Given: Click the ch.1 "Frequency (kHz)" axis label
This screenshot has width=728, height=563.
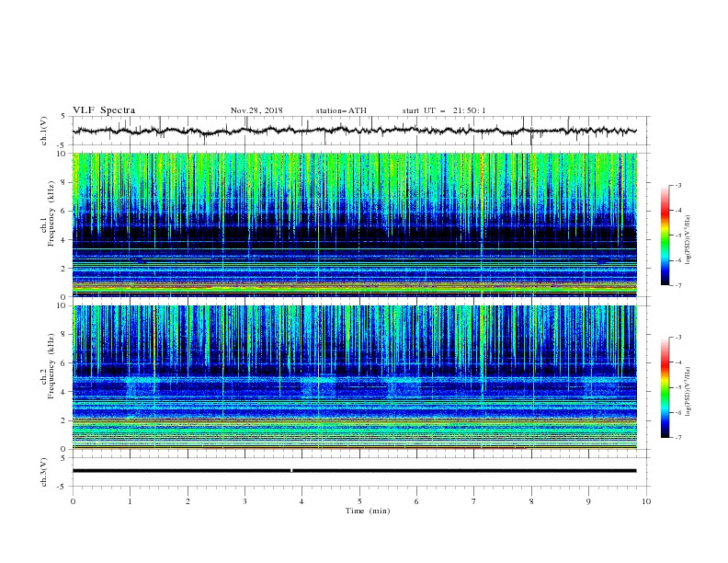Looking at the screenshot, I should [x=51, y=214].
